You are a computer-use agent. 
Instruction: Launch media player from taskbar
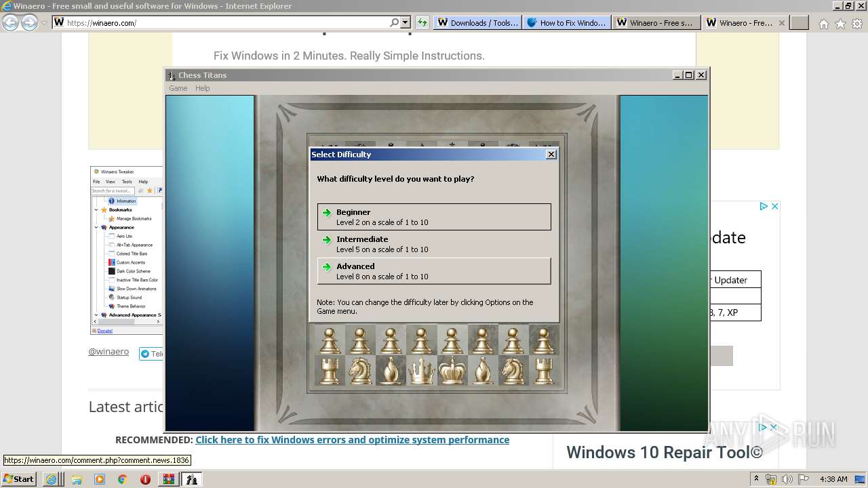point(100,479)
